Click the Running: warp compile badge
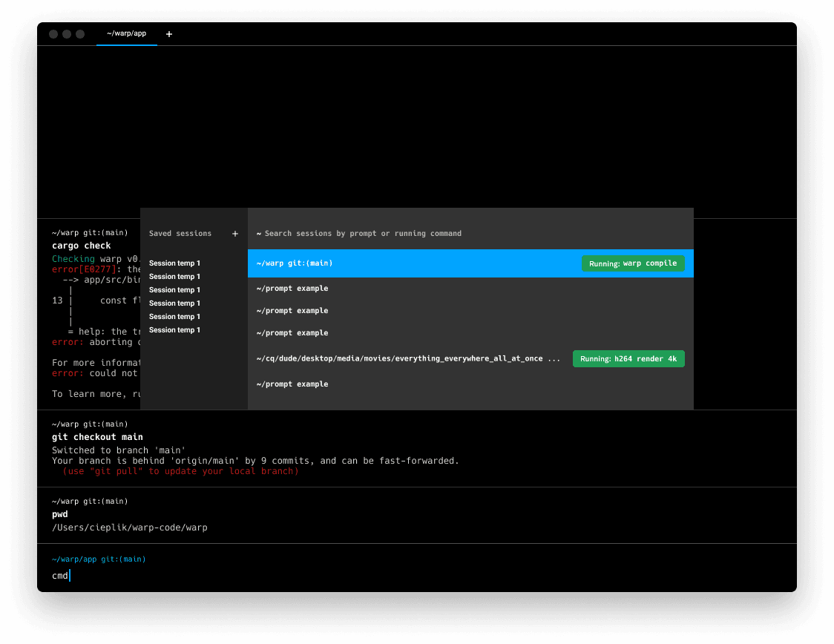 (x=633, y=263)
